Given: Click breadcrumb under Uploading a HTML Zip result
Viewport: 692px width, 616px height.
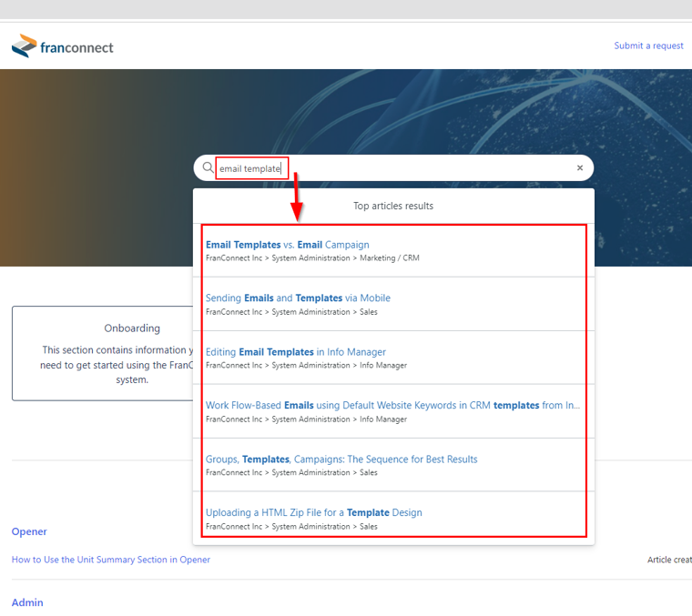Looking at the screenshot, I should point(291,526).
